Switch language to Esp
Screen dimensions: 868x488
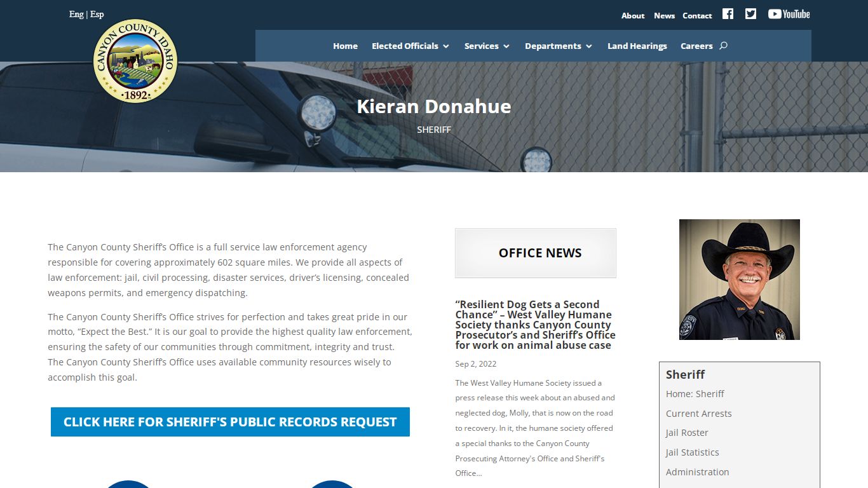pos(97,14)
